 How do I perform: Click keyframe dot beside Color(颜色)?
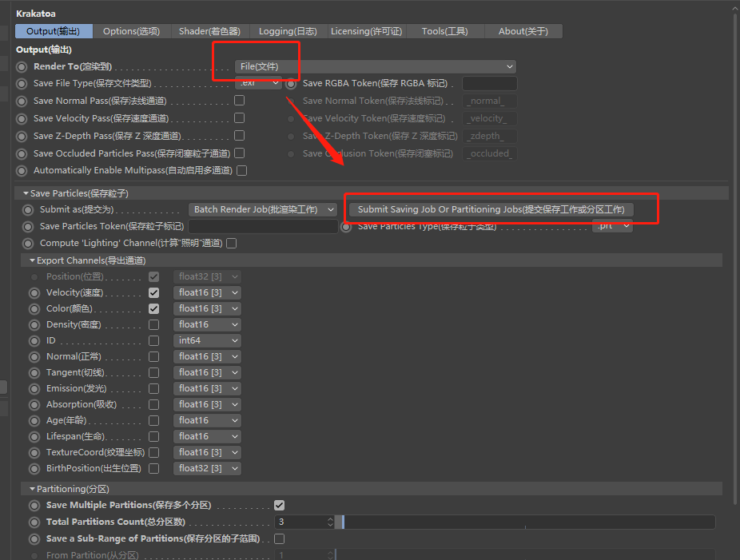[x=34, y=309]
